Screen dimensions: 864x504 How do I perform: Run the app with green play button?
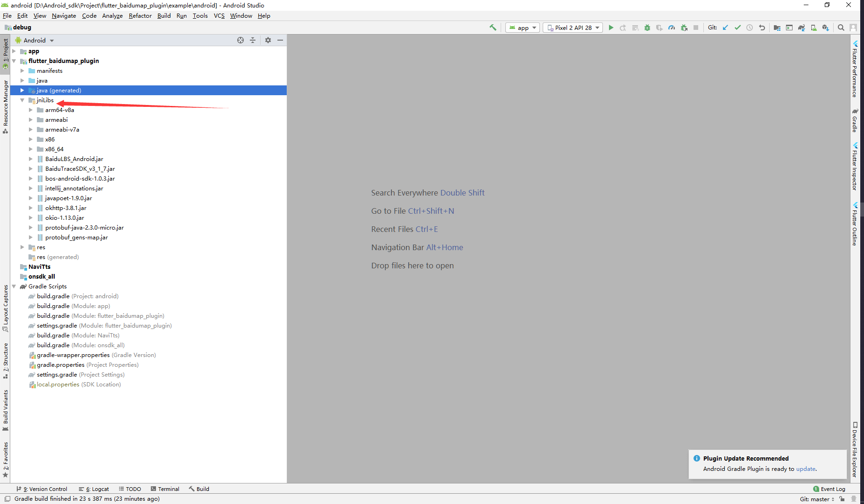point(611,28)
